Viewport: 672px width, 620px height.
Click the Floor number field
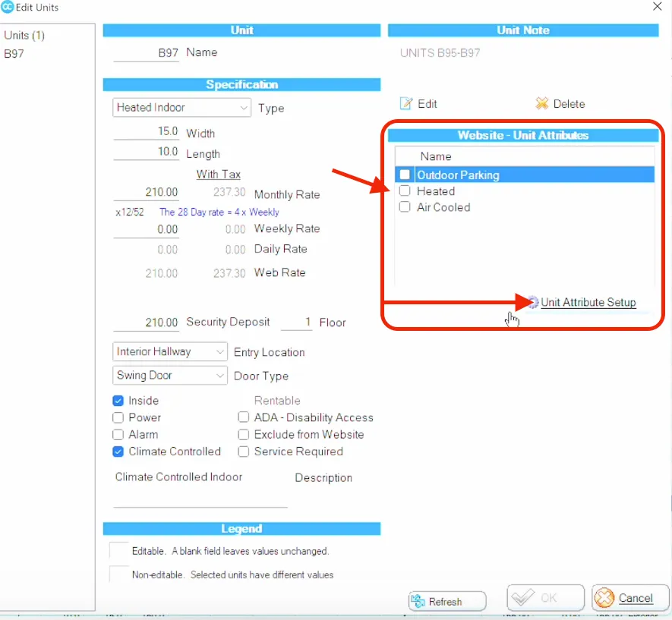click(x=297, y=323)
